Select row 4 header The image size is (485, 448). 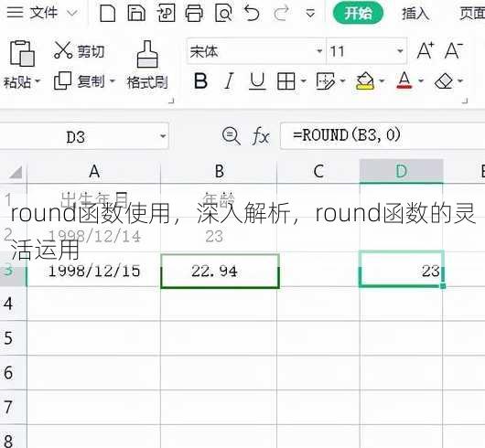13,304
